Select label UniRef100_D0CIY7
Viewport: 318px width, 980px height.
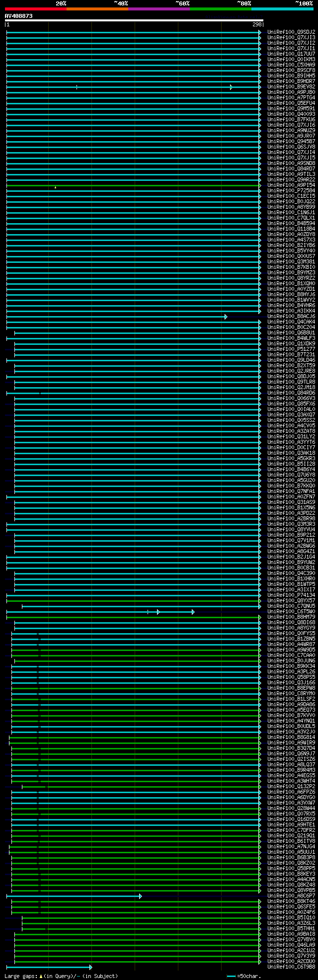coord(291,447)
